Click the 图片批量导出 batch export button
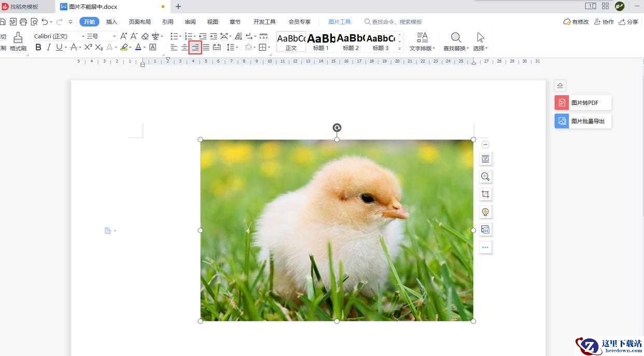644x356 pixels. (583, 121)
